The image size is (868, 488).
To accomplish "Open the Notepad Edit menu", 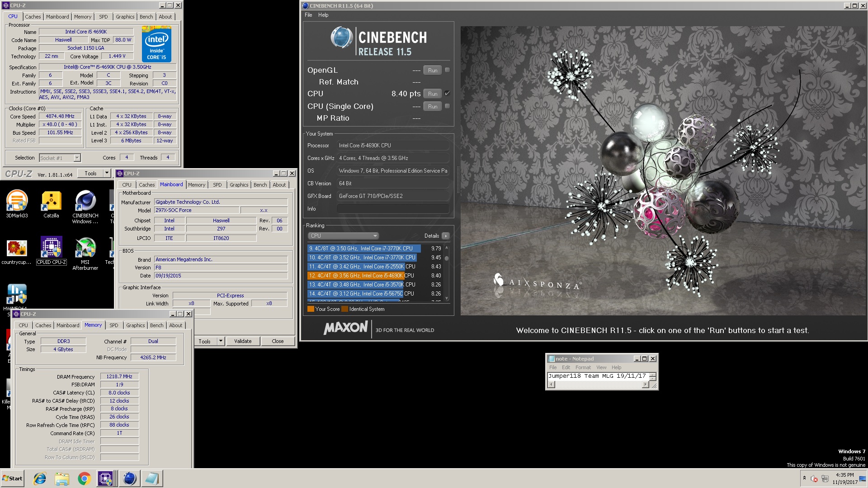I will tap(566, 367).
